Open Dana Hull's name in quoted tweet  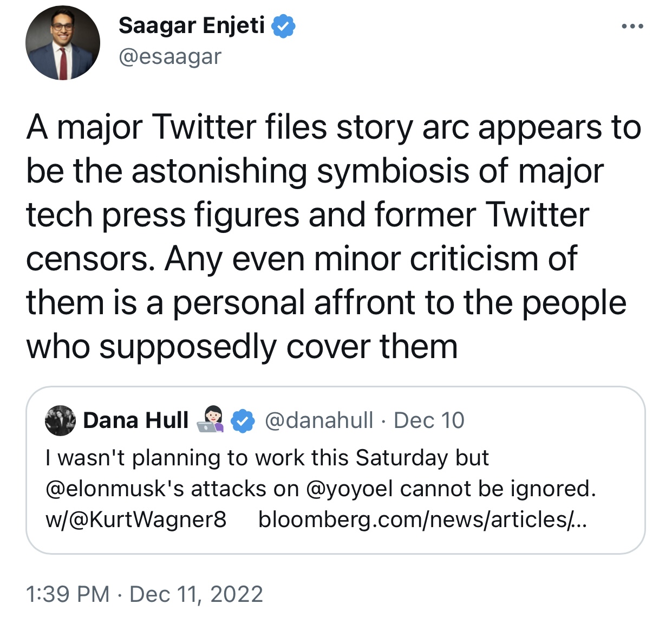coord(136,420)
